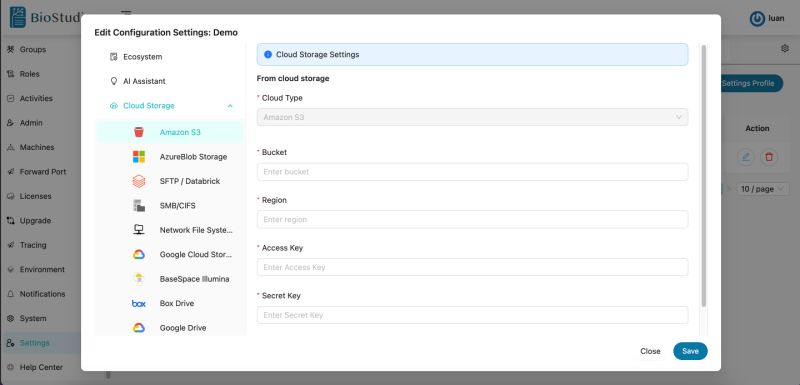Select Ecosystem settings section

tap(169, 57)
